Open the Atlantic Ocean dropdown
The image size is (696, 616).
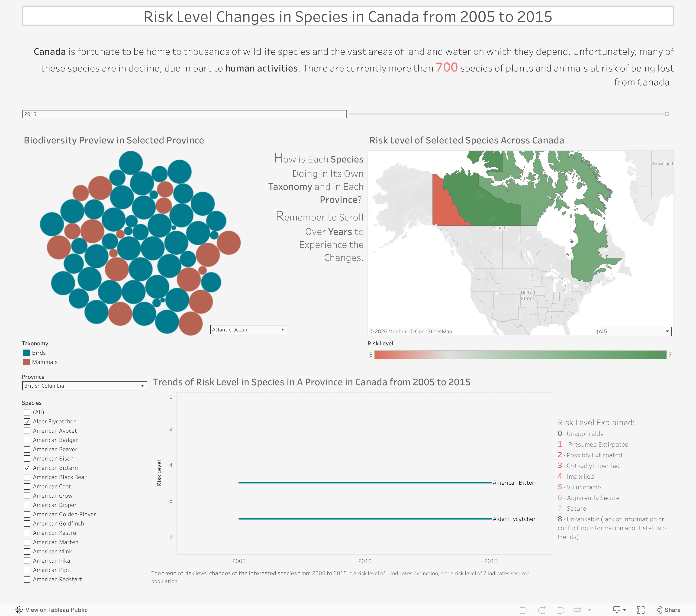click(282, 329)
